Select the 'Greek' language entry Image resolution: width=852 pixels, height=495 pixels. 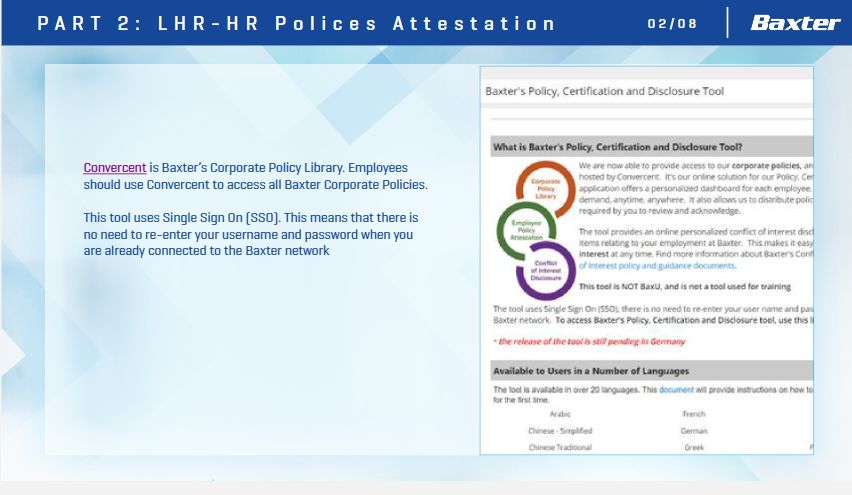[694, 448]
